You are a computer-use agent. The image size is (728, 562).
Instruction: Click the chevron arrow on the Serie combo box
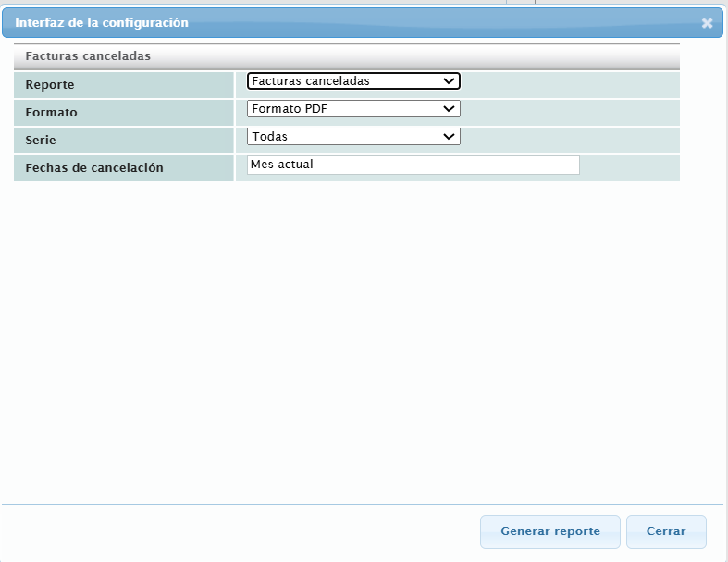click(450, 137)
